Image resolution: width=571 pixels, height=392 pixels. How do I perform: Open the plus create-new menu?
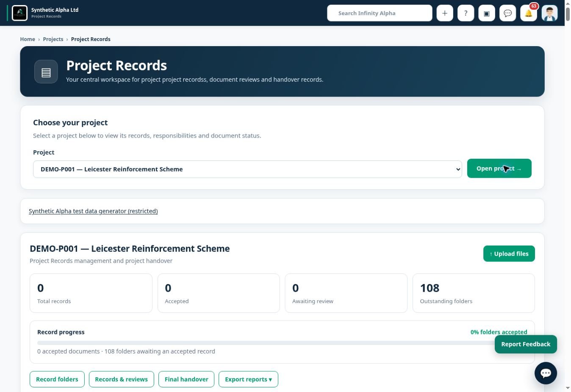coord(445,13)
